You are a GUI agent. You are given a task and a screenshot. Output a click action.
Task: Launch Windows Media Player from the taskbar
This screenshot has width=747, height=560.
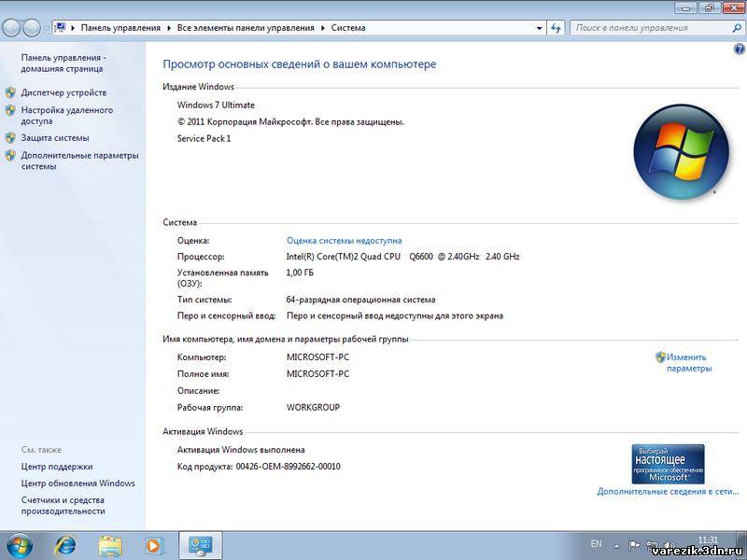point(154,545)
